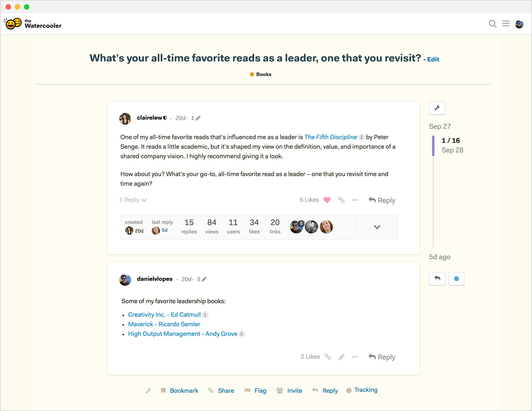This screenshot has height=411, width=532.
Task: Click the timeline reply arrow button
Action: (437, 279)
